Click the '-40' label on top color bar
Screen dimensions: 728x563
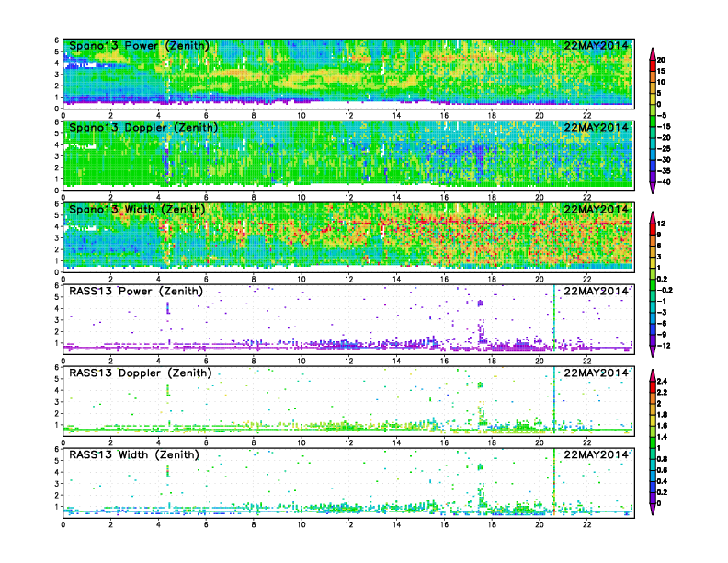(664, 182)
